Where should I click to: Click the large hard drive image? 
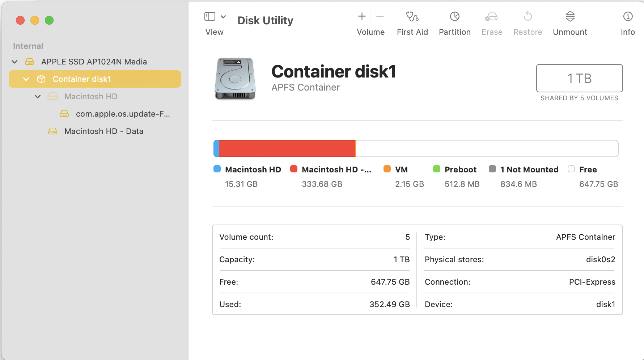(235, 79)
